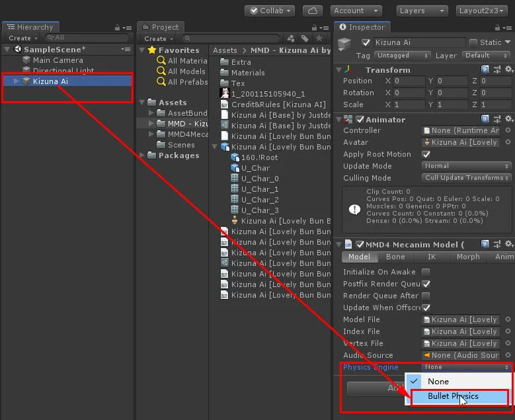Choose Bullet Physics from the menu
Screen dimensions: 515x420
coord(453,396)
